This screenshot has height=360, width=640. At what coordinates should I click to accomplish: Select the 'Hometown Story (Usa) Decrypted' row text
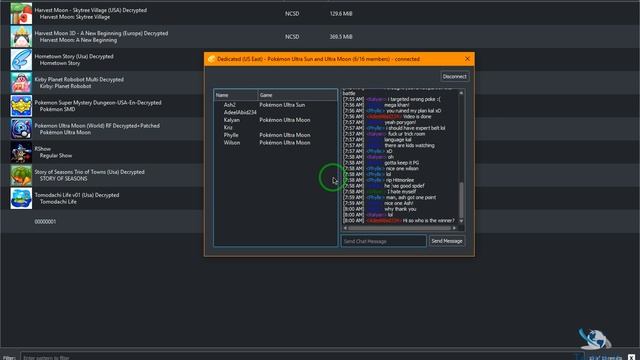tap(74, 56)
